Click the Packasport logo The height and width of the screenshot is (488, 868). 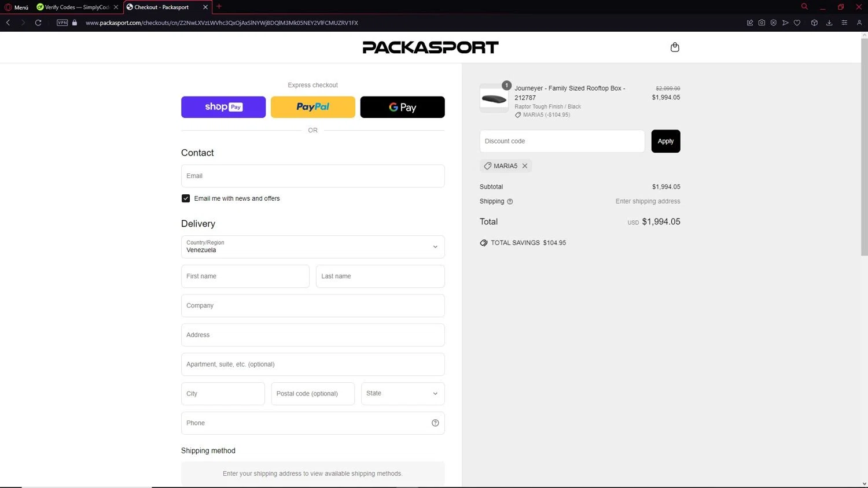coord(431,47)
